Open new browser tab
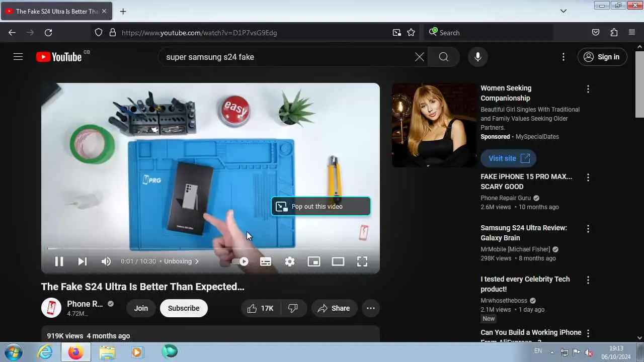The width and height of the screenshot is (644, 362). click(123, 11)
